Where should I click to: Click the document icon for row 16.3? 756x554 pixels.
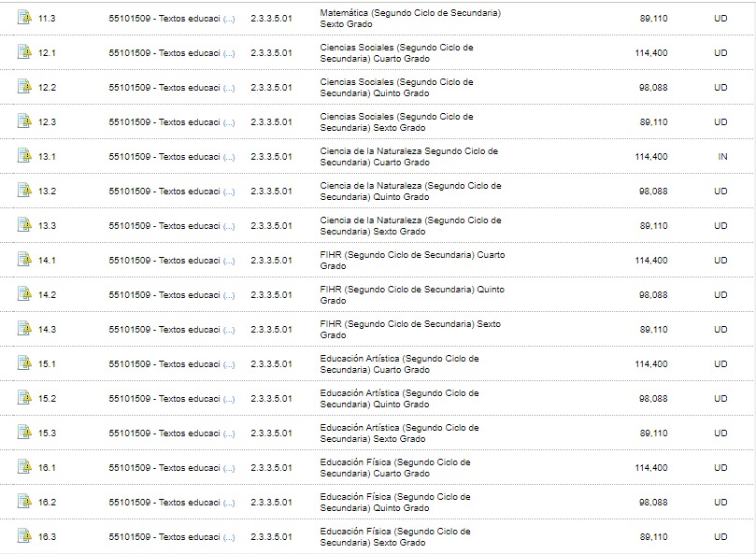pos(24,536)
